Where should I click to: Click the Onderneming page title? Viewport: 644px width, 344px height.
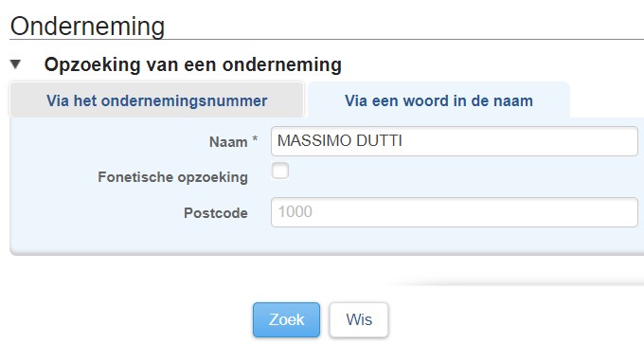[x=87, y=27]
